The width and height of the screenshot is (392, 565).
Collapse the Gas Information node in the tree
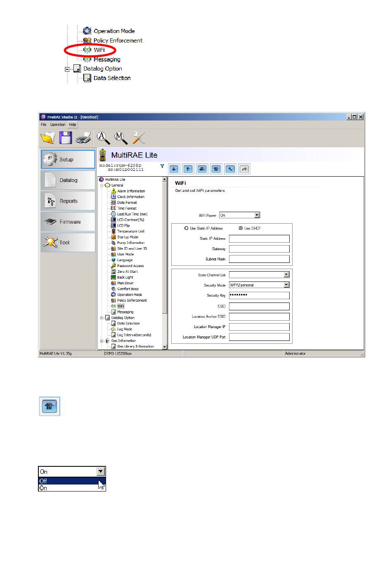102,341
